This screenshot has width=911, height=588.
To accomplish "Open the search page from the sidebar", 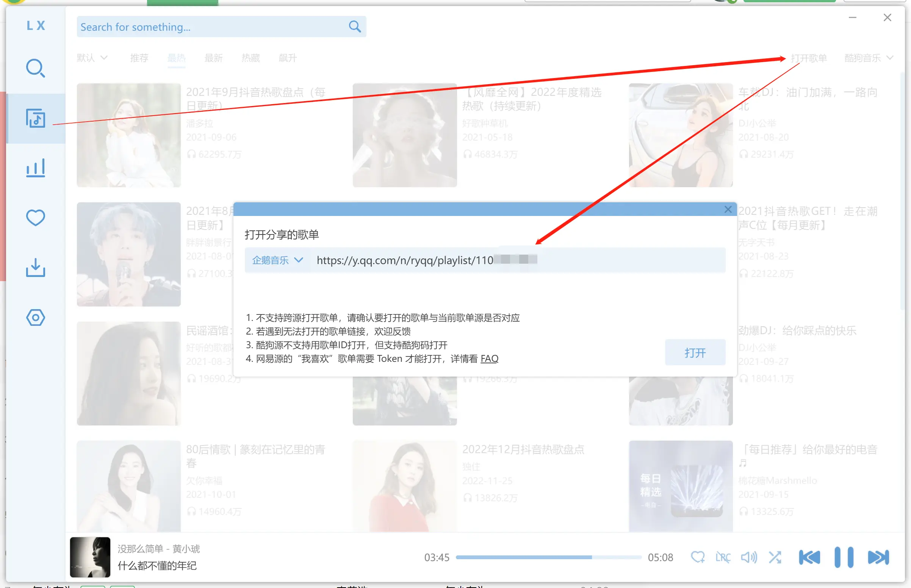I will click(x=36, y=68).
